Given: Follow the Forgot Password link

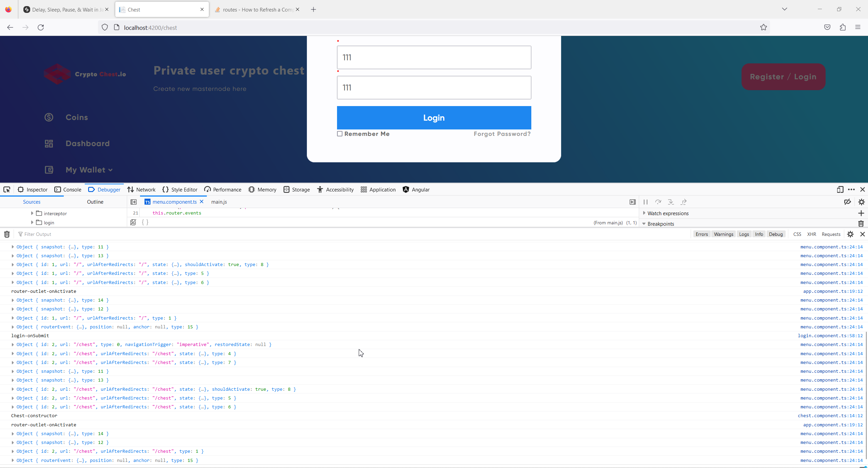Looking at the screenshot, I should click(x=502, y=134).
